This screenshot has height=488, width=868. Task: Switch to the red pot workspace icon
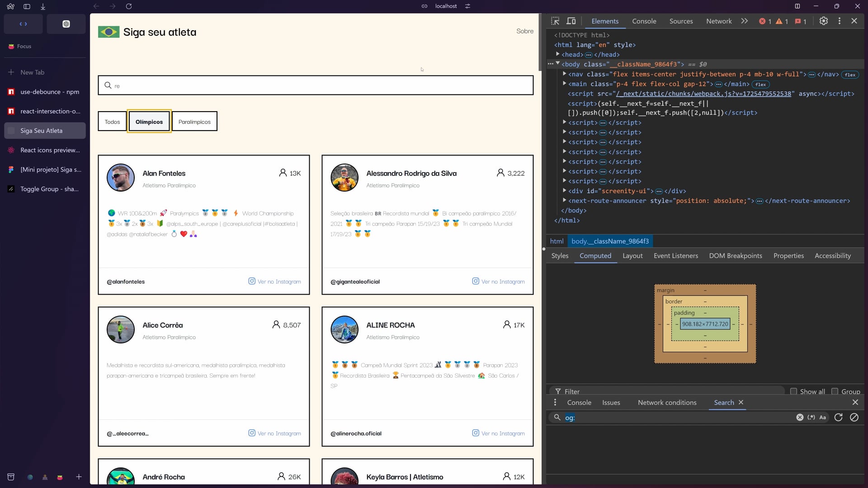(x=60, y=477)
